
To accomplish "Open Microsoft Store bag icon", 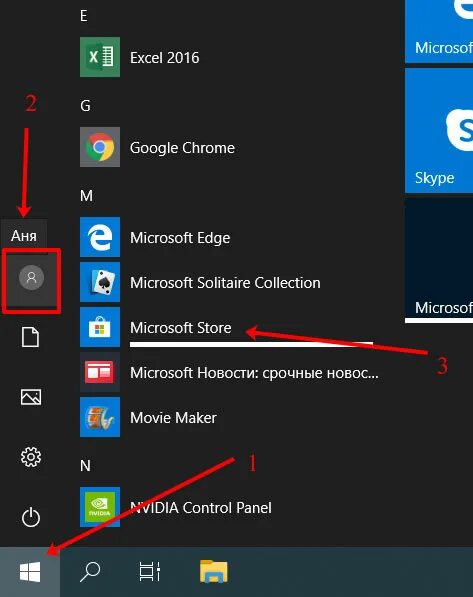I will pos(100,327).
